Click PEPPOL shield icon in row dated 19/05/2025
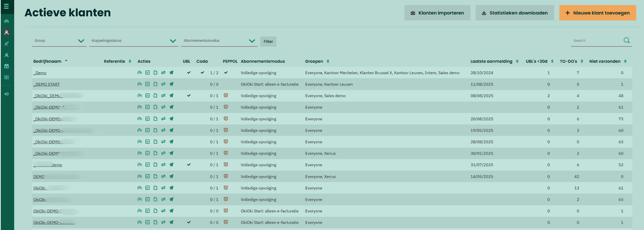 point(226,130)
